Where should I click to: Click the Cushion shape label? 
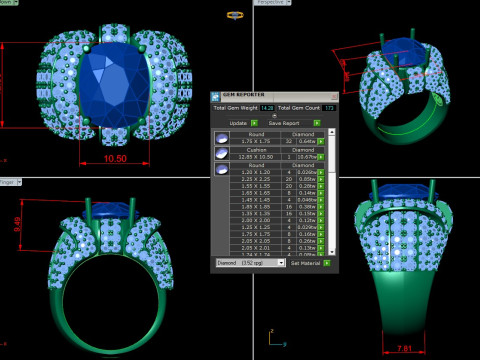pos(256,150)
